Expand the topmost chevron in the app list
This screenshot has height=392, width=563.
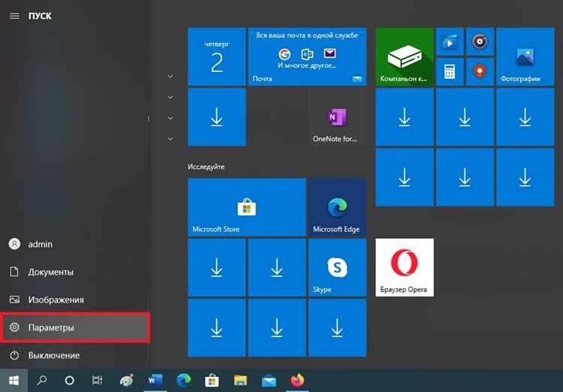(170, 76)
